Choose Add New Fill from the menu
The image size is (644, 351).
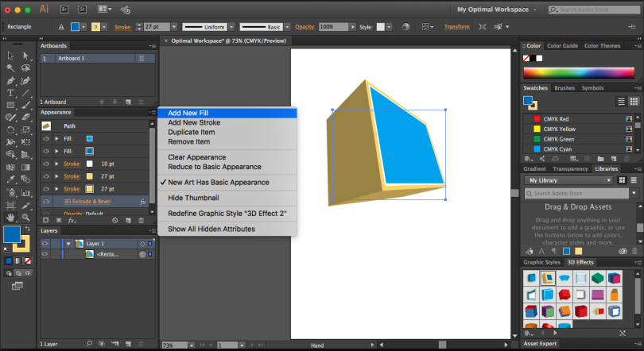[x=188, y=114]
